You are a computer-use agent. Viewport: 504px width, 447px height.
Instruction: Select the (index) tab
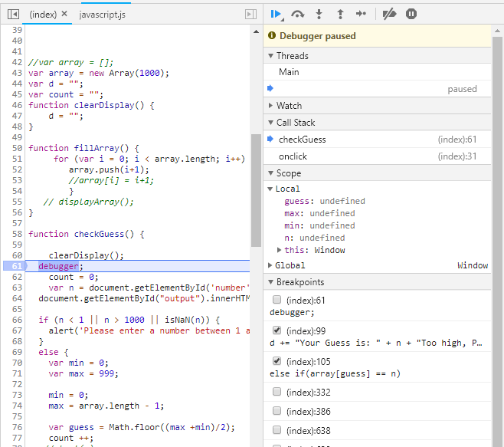click(43, 15)
